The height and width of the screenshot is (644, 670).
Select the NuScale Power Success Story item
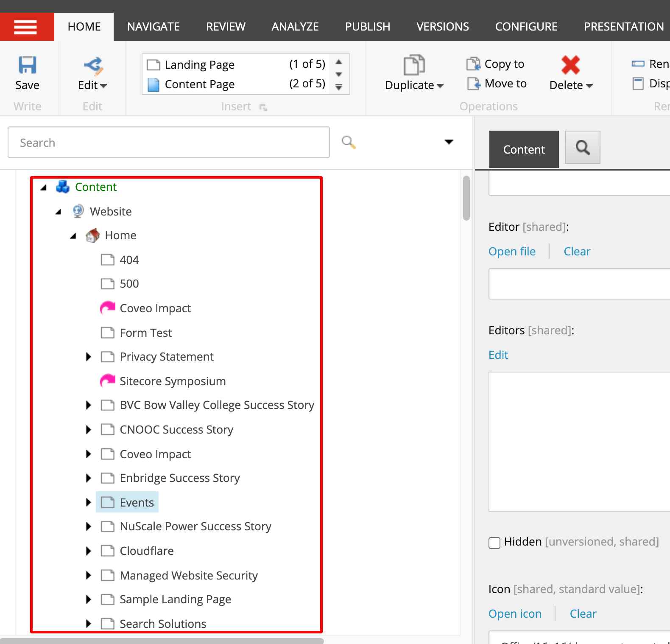[195, 526]
